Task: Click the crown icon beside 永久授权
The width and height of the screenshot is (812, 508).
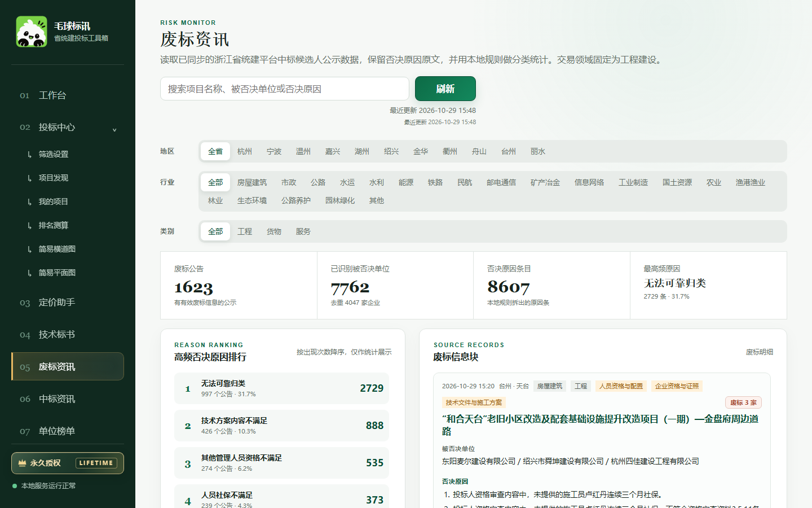Action: pos(22,463)
